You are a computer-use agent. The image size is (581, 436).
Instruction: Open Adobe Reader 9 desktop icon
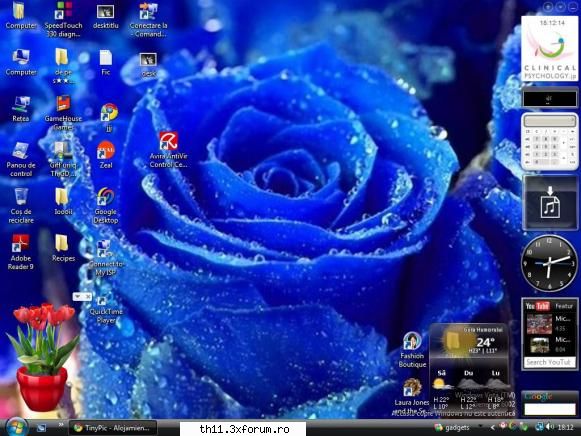point(21,252)
